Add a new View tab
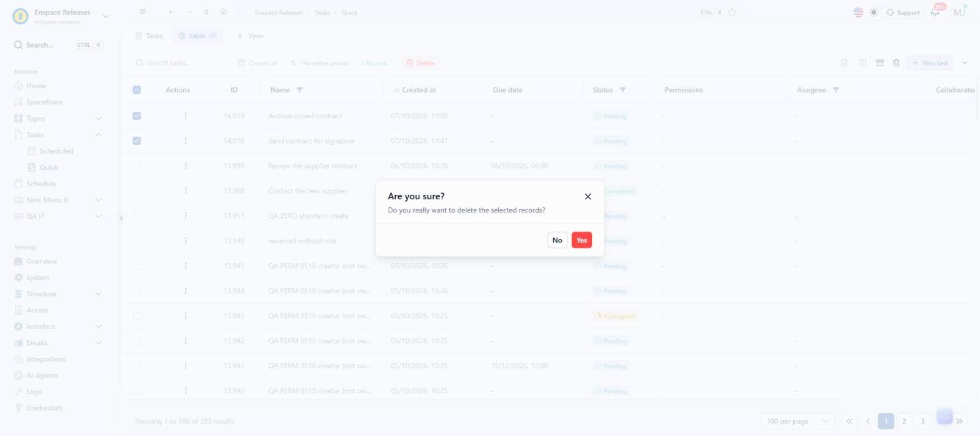This screenshot has height=436, width=980. point(249,36)
